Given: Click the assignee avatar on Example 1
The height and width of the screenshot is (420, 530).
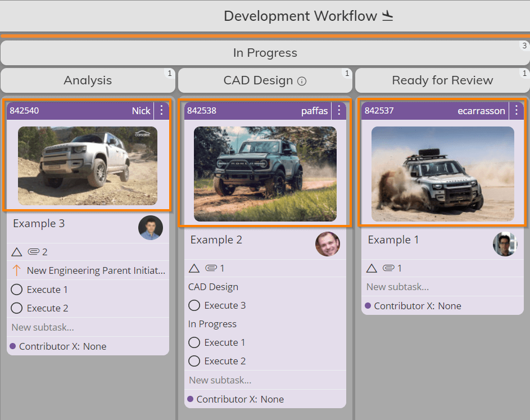Looking at the screenshot, I should [505, 244].
